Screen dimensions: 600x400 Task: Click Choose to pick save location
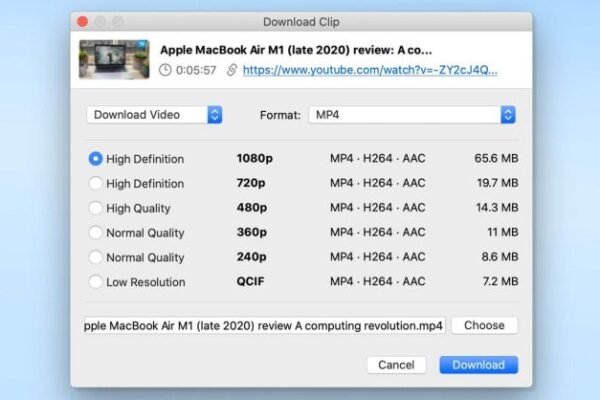pos(484,325)
